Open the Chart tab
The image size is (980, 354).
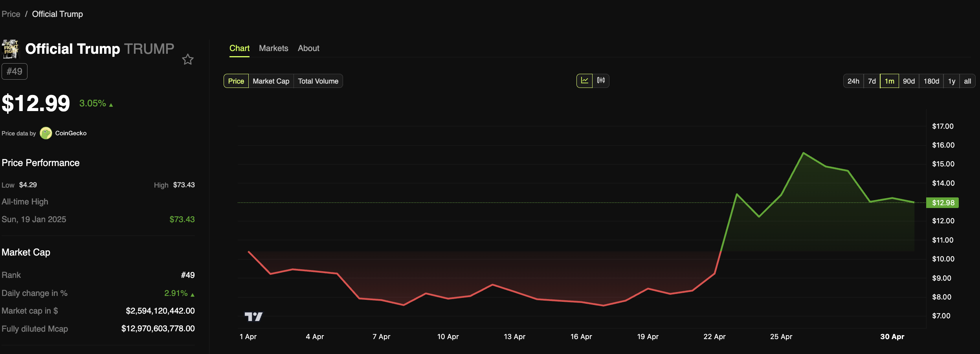point(239,48)
